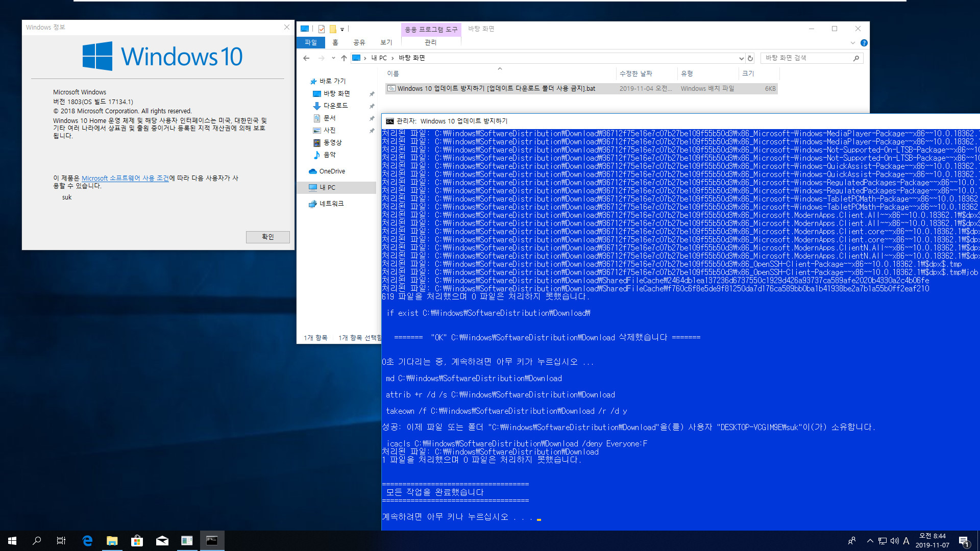Launch Microsoft Edge from the taskbar
Screen dimensions: 980x551
coord(87,541)
